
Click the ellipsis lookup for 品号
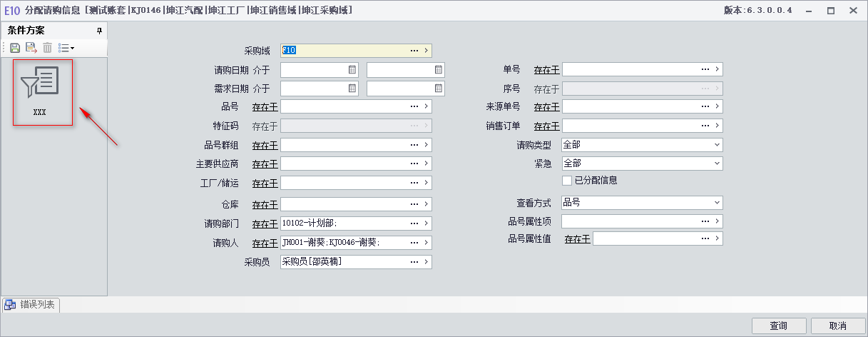(414, 106)
